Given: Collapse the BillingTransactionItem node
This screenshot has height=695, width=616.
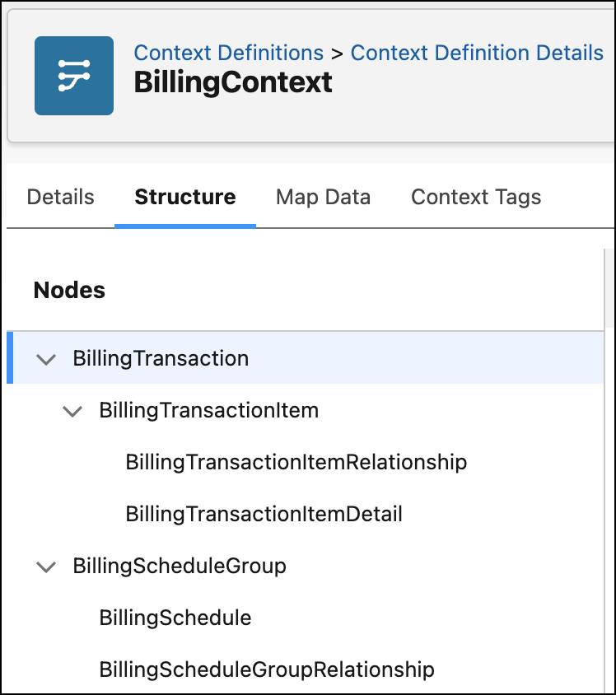Looking at the screenshot, I should point(72,410).
